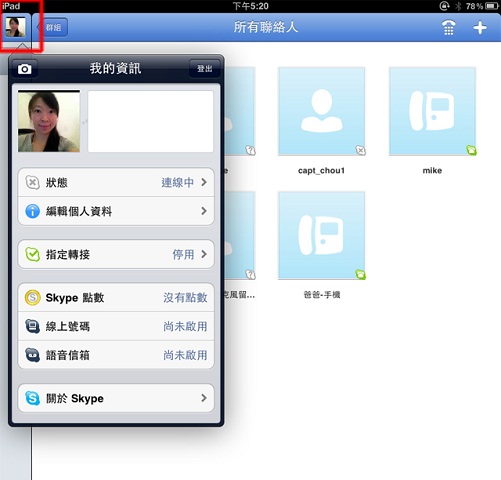The image size is (501, 480).
Task: Go back to 群組 groups
Action: [x=53, y=27]
